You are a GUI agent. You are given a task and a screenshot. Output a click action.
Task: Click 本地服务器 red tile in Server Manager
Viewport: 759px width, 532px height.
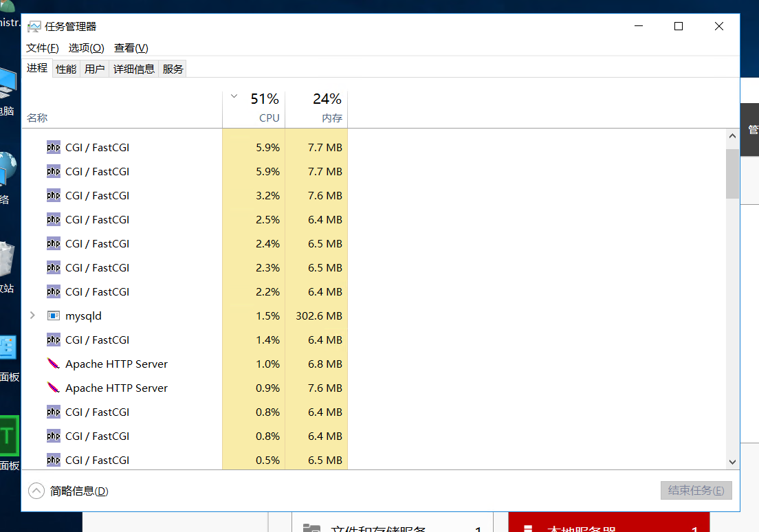tap(609, 522)
